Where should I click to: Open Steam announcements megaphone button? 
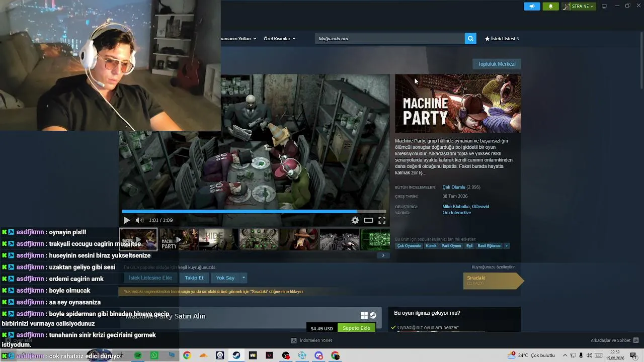pos(532,6)
